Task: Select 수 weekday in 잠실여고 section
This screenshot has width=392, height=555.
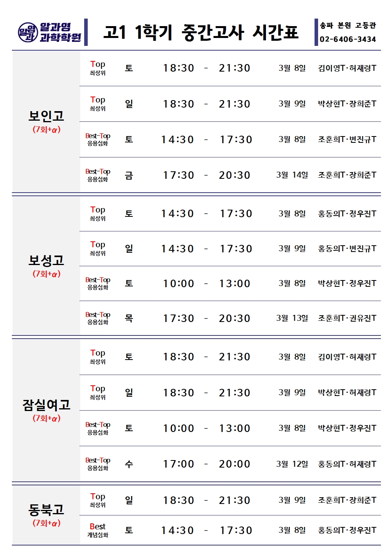Action: (x=129, y=464)
